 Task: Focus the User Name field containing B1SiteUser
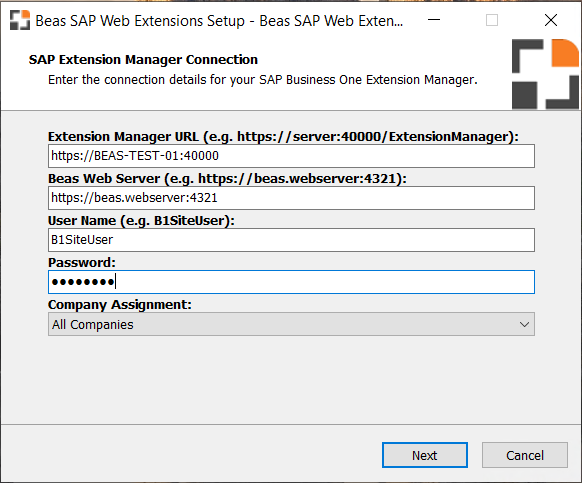pyautogui.click(x=291, y=240)
